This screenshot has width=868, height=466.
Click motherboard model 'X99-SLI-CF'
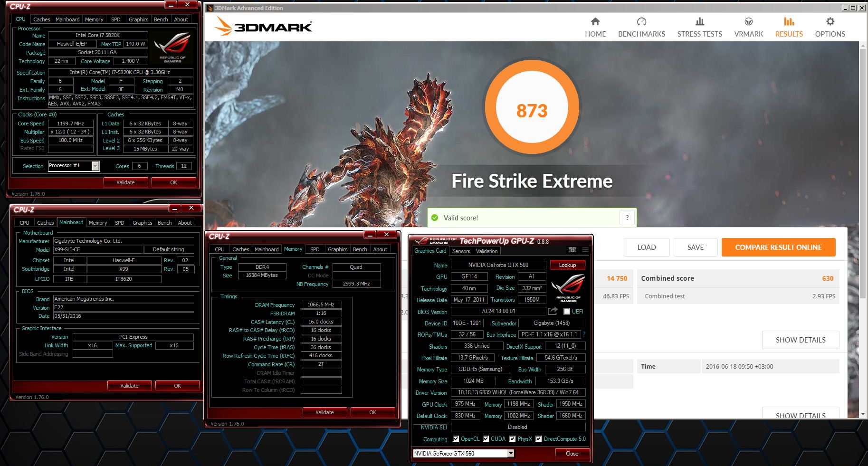tap(98, 249)
